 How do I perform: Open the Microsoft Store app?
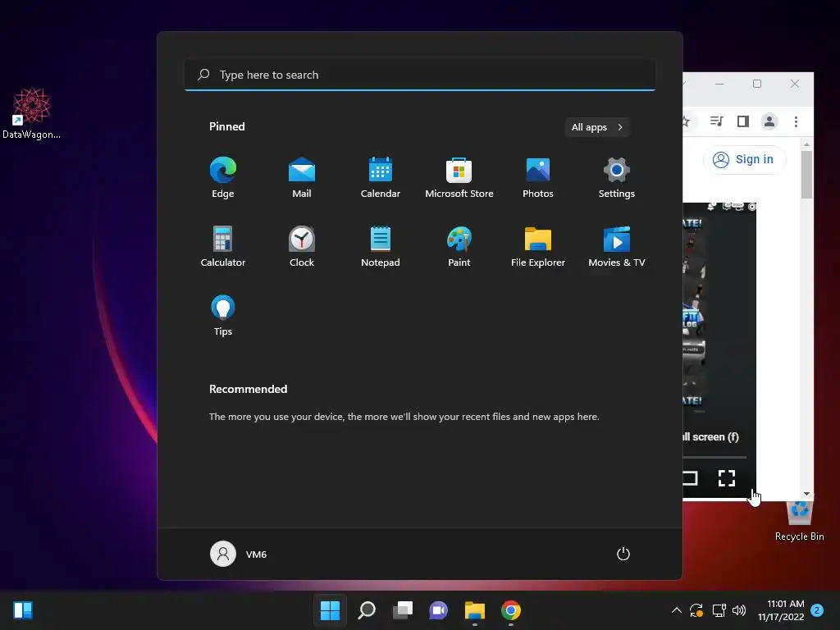[x=459, y=178]
